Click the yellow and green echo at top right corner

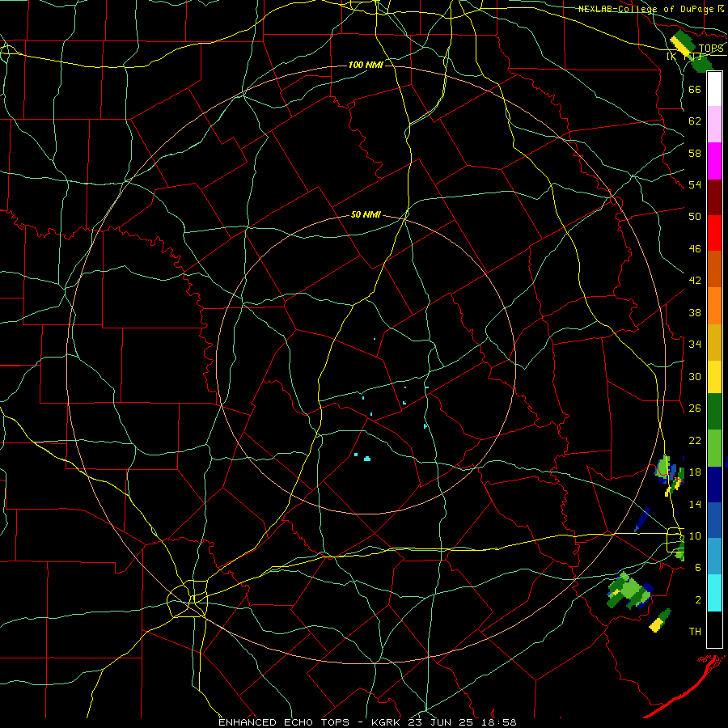tap(683, 42)
